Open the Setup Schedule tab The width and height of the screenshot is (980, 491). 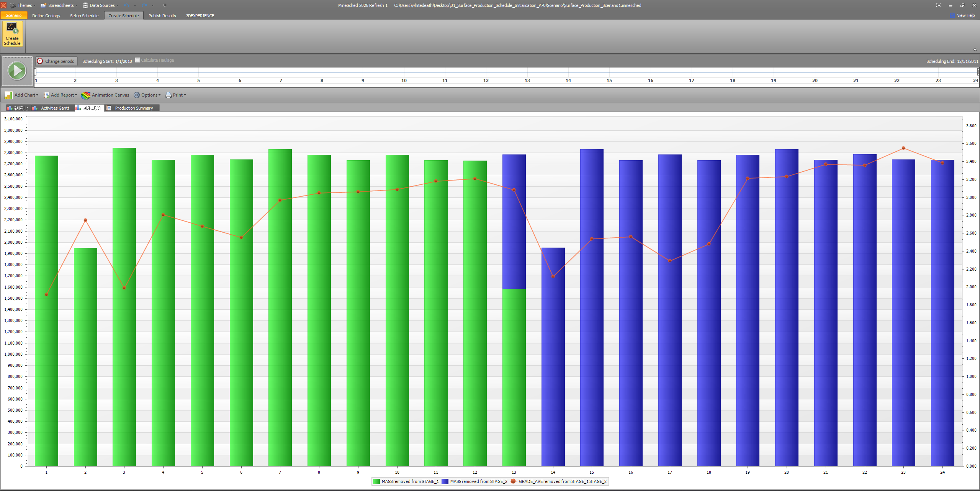point(84,16)
